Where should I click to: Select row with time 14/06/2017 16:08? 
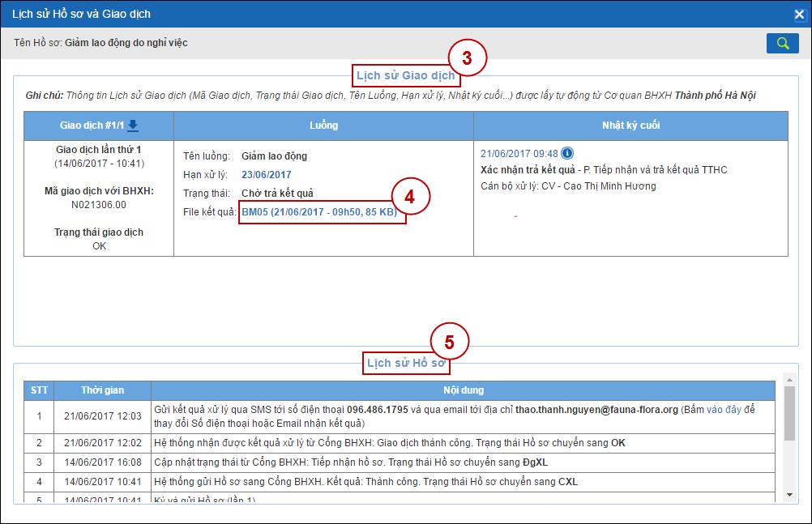[400, 462]
